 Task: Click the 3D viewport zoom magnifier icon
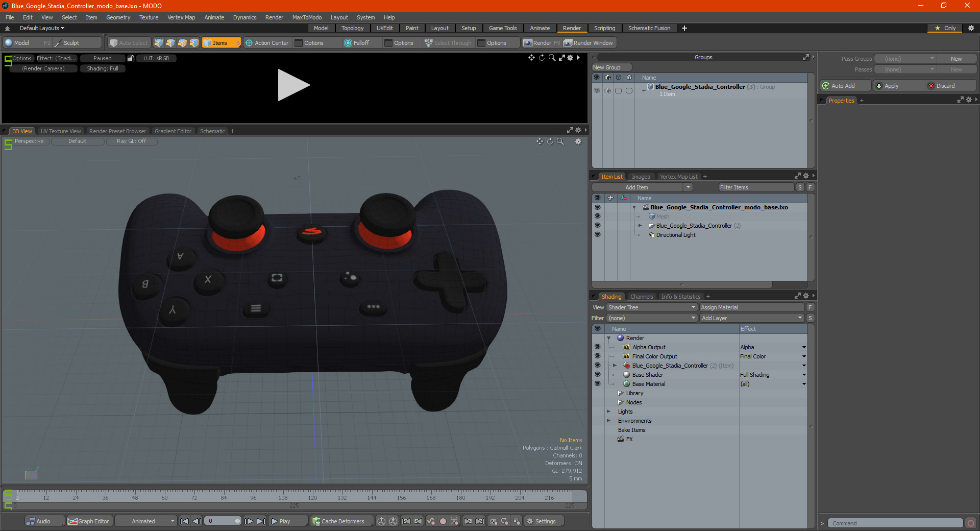coord(560,141)
